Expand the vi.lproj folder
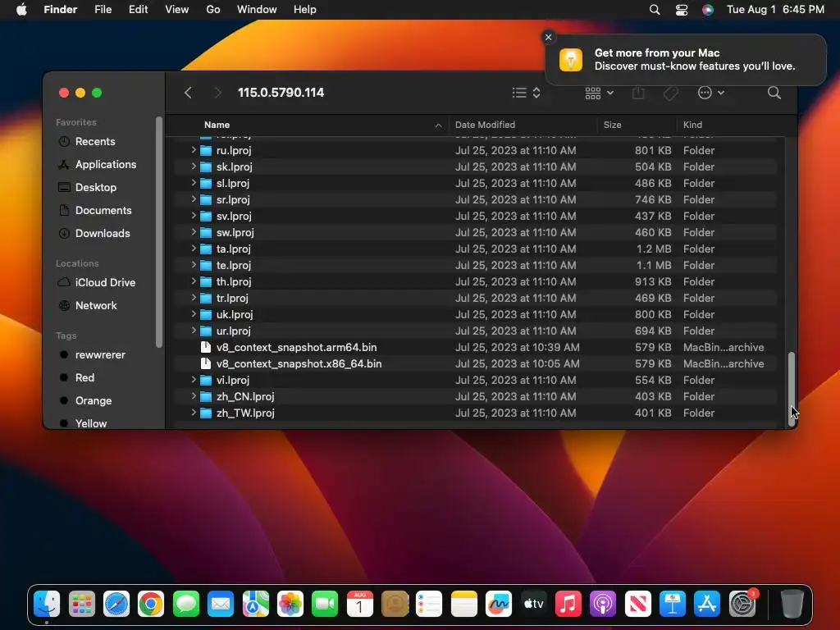 pyautogui.click(x=194, y=380)
